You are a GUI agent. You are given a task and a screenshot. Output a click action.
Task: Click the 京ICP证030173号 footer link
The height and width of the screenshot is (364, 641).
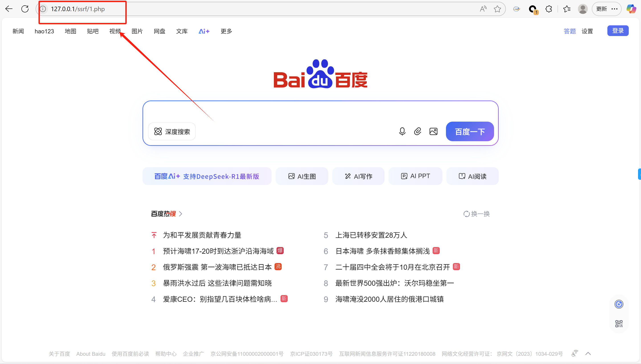(x=311, y=354)
